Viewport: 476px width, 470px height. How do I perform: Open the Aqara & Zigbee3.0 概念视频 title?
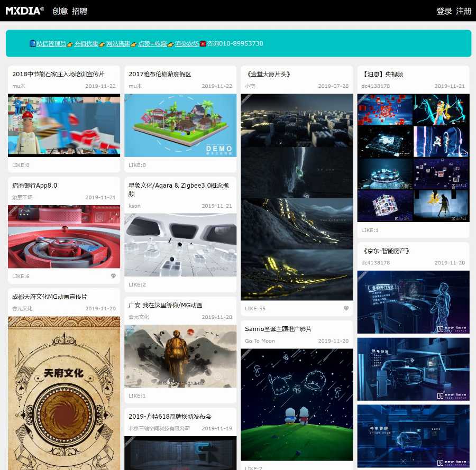179,189
